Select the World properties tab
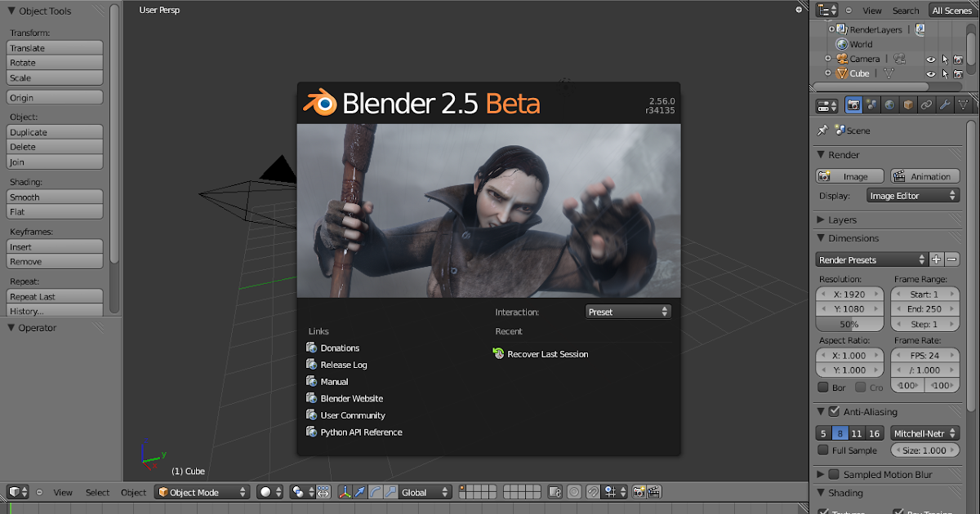 pos(890,104)
